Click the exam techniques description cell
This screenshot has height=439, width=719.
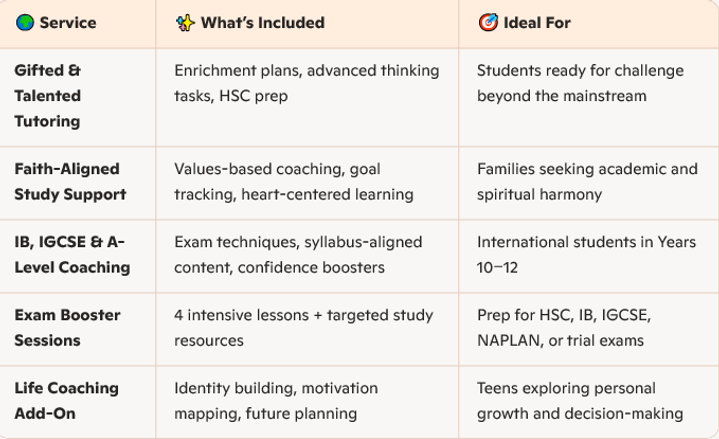tap(307, 256)
